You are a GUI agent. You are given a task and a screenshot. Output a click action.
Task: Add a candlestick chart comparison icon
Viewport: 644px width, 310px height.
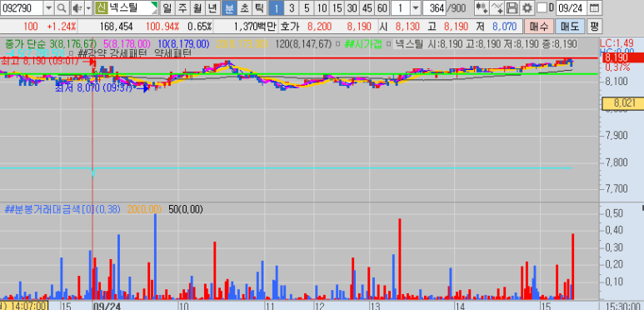pyautogui.click(x=482, y=7)
